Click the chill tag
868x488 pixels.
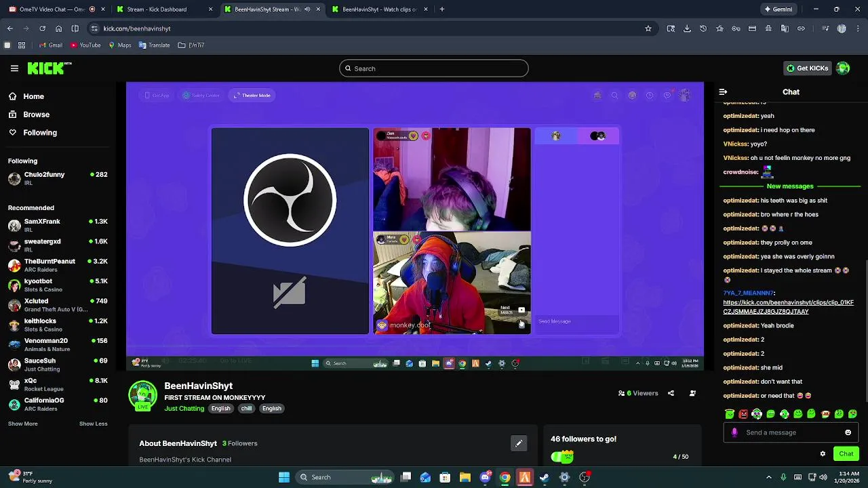[x=246, y=409]
